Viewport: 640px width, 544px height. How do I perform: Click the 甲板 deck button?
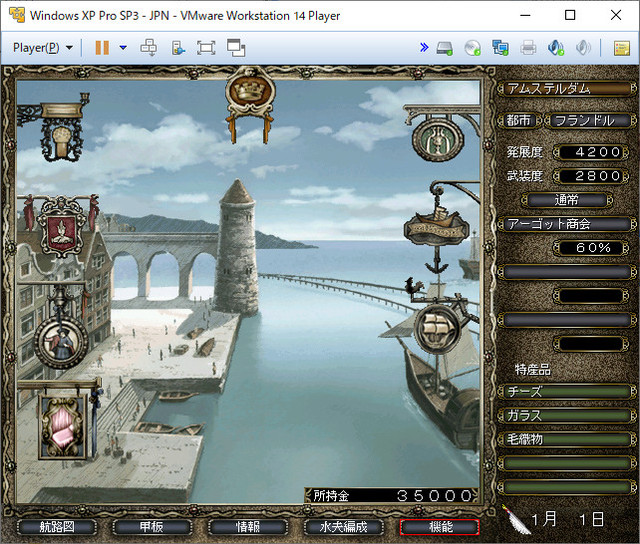pos(152,527)
